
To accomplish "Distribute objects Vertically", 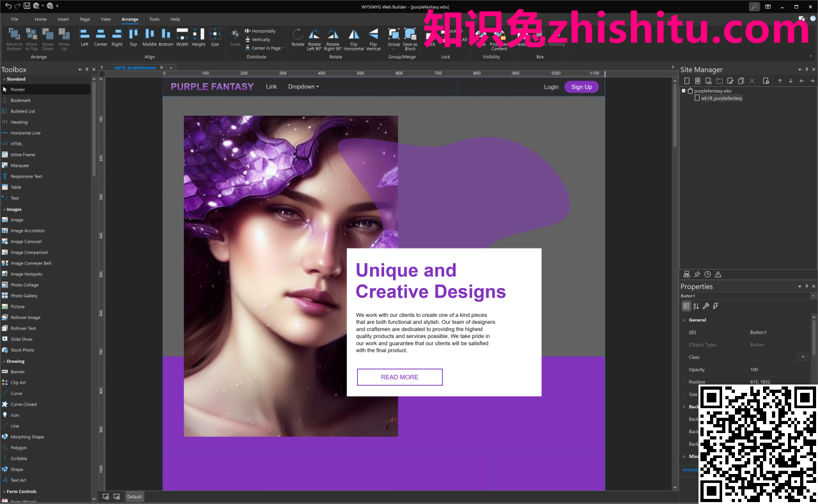I will pos(258,40).
